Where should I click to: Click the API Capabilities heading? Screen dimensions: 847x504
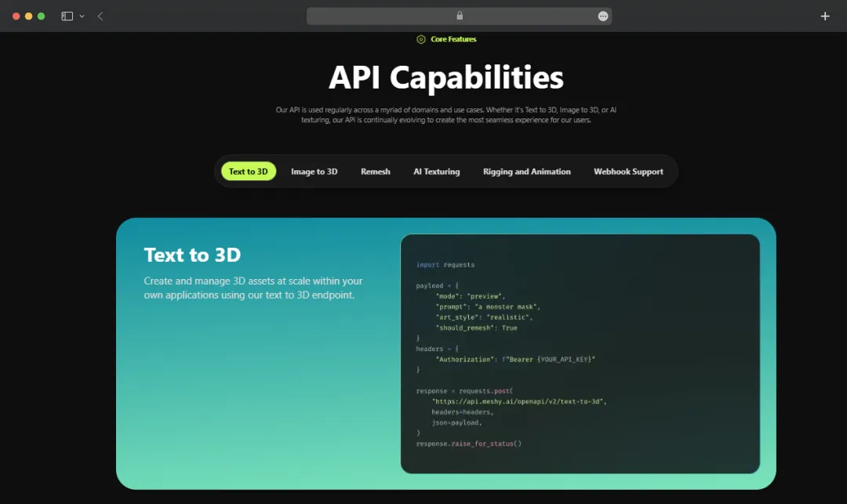(x=446, y=77)
